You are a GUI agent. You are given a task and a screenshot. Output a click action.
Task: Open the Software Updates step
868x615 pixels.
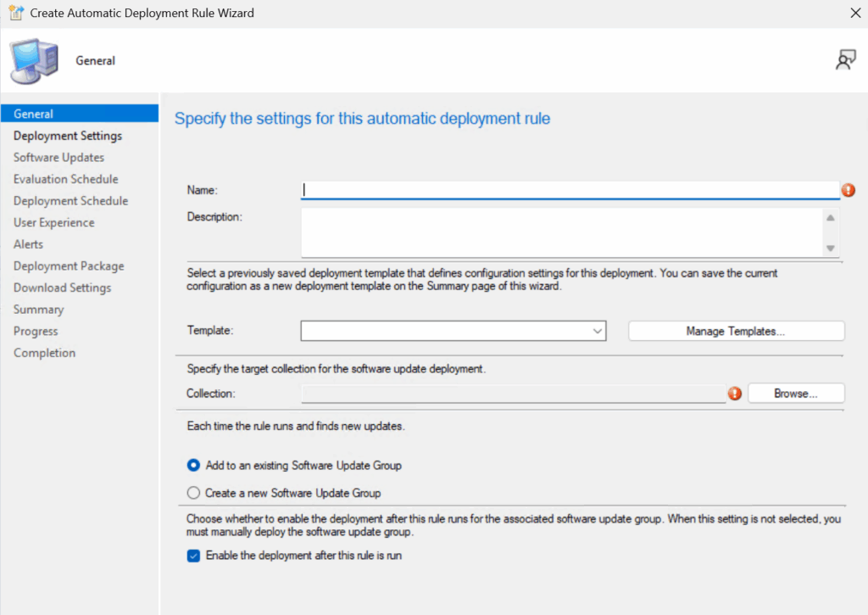(59, 158)
